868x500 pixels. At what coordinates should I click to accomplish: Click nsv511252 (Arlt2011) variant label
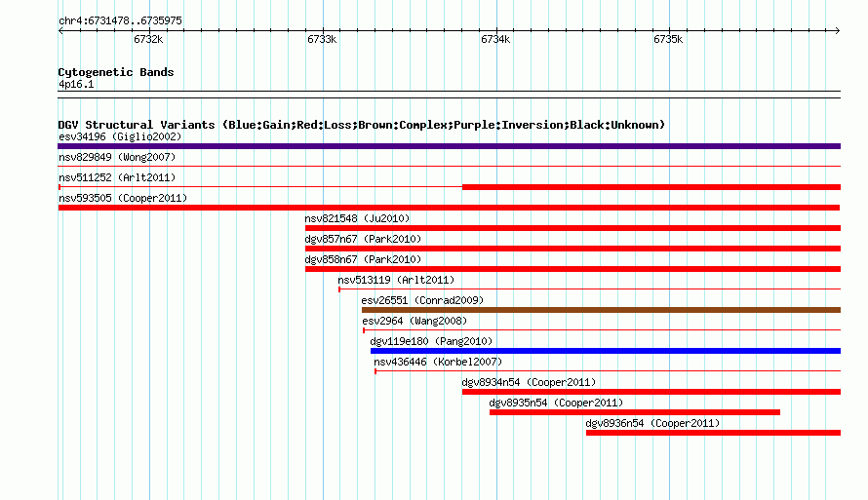tap(117, 177)
